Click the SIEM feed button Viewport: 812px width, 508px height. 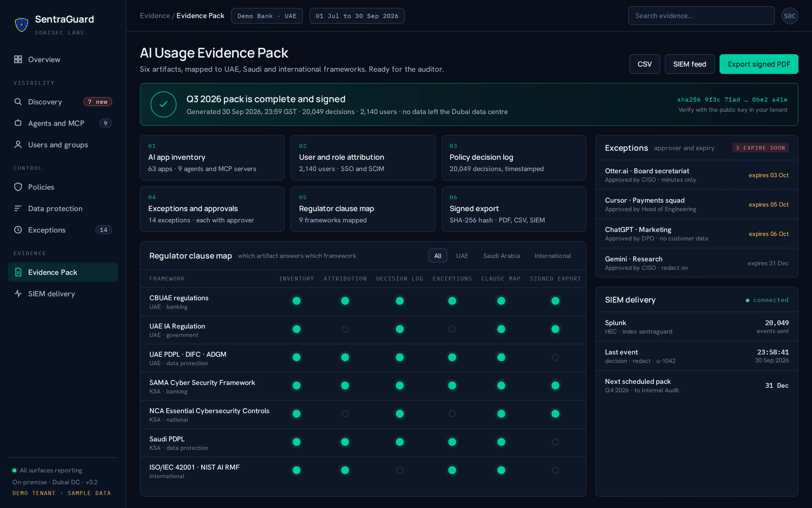pos(690,64)
